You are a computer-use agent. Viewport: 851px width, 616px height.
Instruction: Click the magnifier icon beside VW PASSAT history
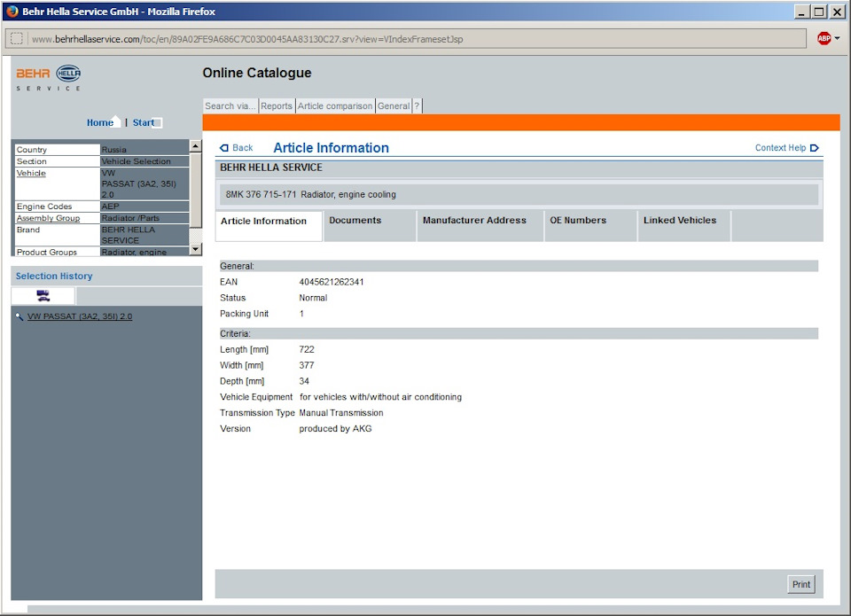[20, 316]
